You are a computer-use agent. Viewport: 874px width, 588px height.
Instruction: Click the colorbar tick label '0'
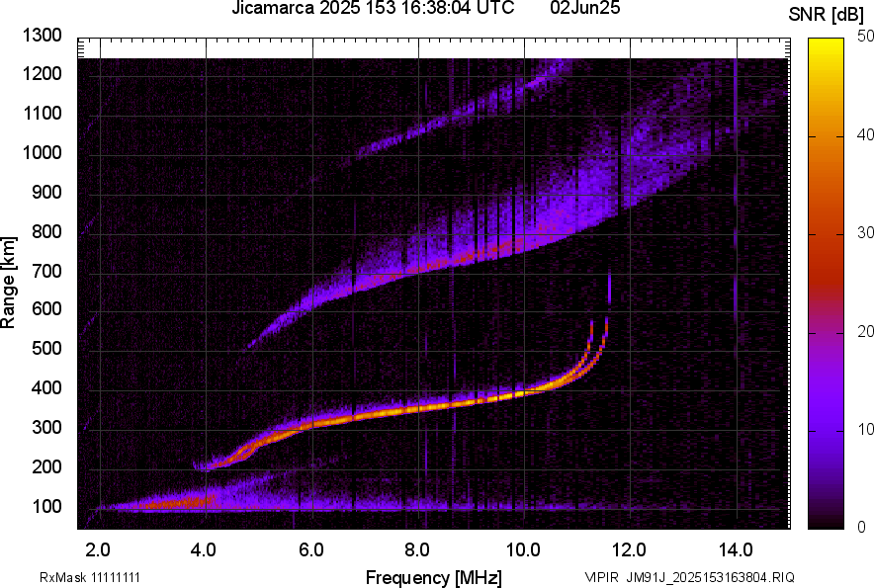point(862,527)
